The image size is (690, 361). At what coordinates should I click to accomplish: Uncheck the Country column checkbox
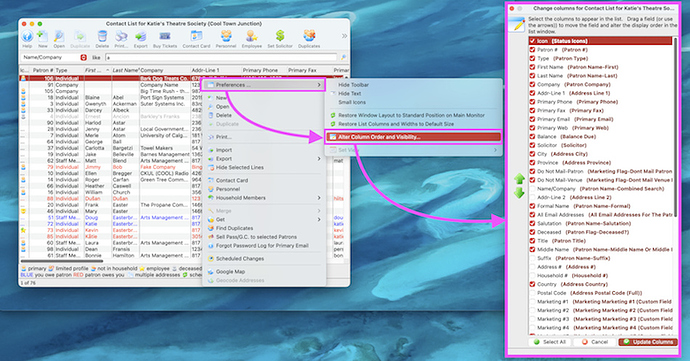click(x=532, y=284)
